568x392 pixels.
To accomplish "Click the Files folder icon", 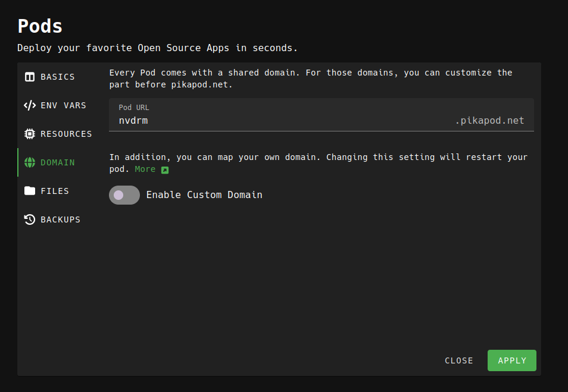I will click(x=30, y=191).
